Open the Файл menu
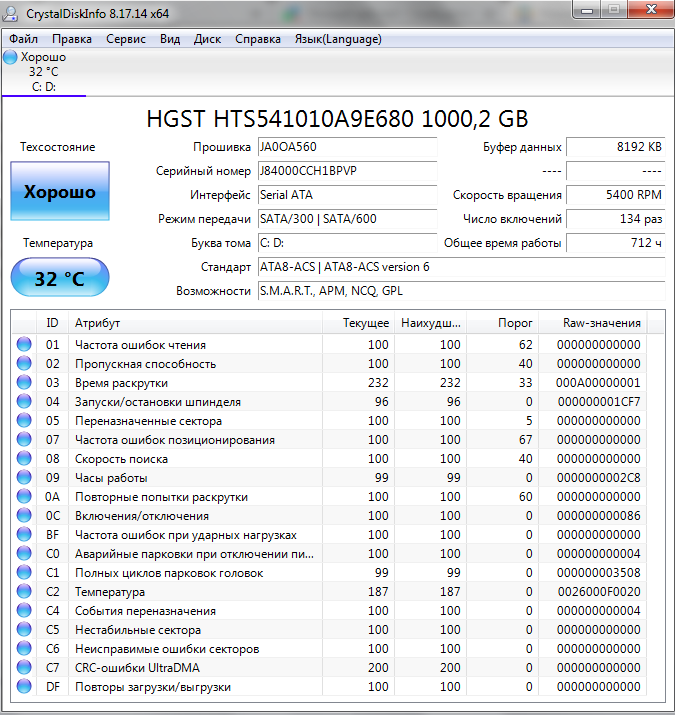Viewport: 675px width, 715px height. tap(24, 39)
